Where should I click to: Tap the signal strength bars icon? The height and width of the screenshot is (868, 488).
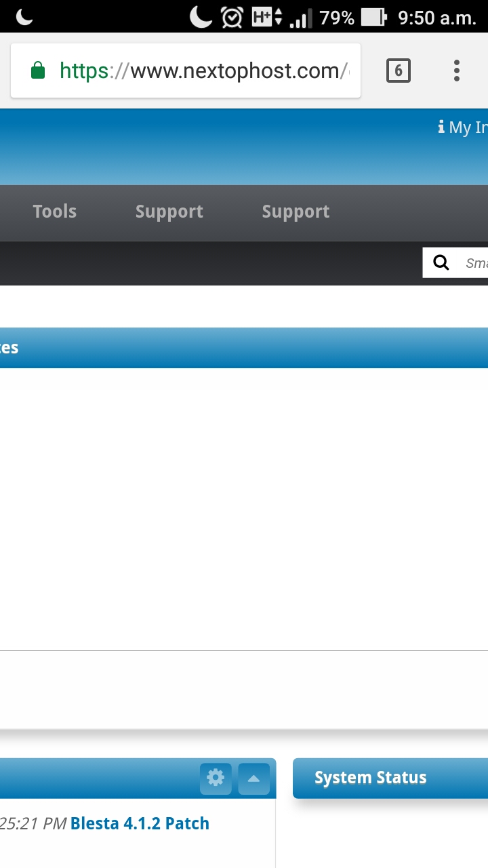click(301, 18)
